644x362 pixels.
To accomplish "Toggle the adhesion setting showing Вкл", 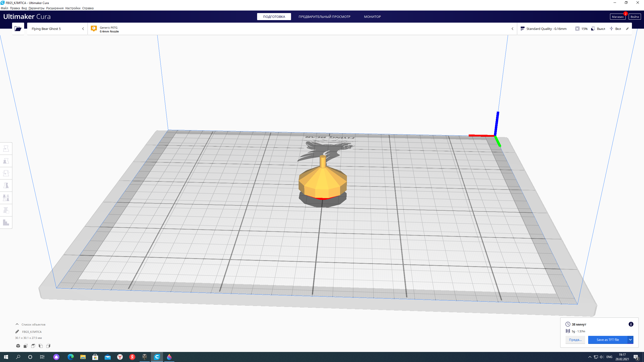I will tap(615, 29).
